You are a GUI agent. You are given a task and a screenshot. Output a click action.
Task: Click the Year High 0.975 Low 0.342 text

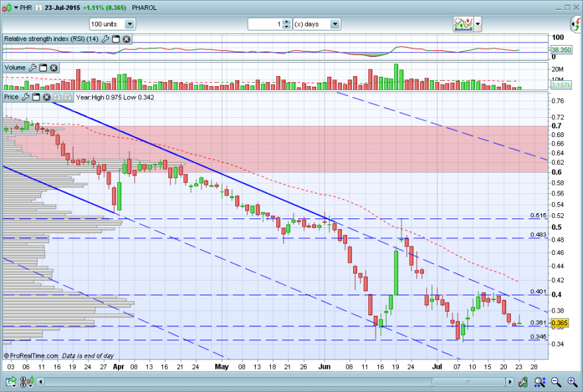click(115, 97)
